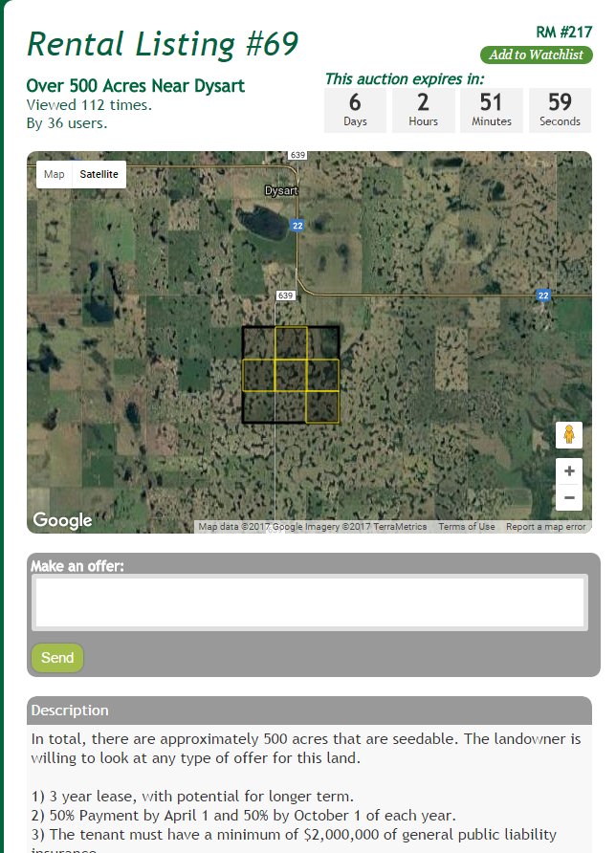Screen dimensions: 616x853
Task: Click the 3 year lease term line
Action: point(192,797)
